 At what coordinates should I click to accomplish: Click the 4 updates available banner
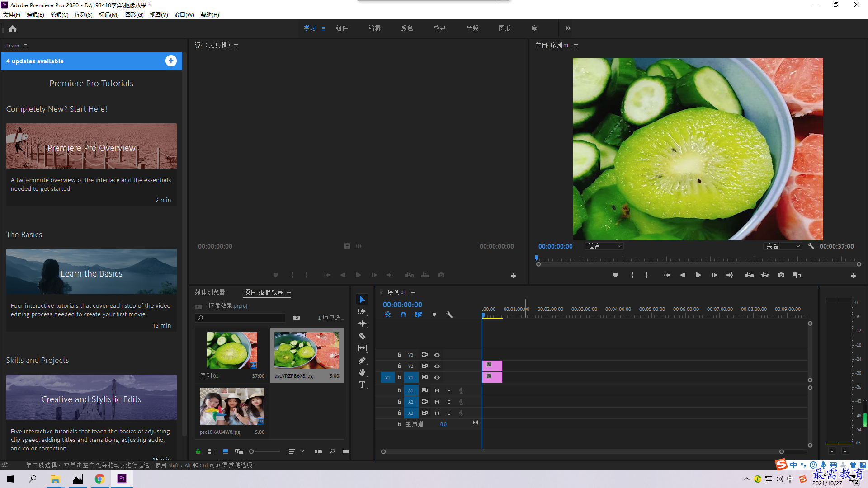91,61
